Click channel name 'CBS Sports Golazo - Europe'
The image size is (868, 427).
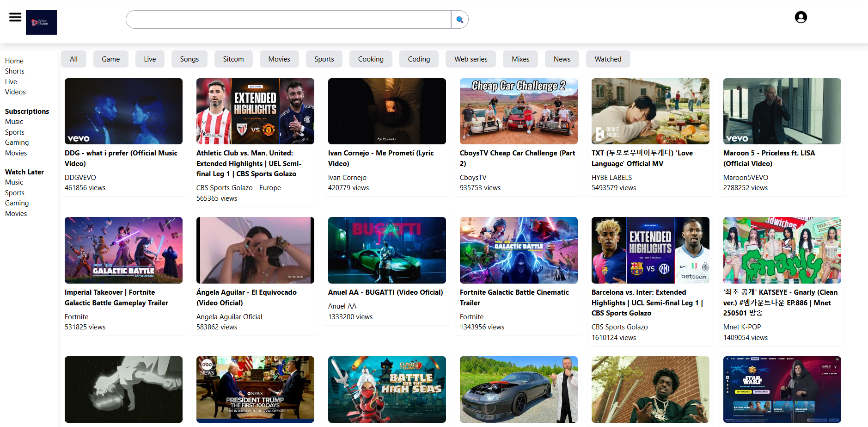[x=238, y=188]
